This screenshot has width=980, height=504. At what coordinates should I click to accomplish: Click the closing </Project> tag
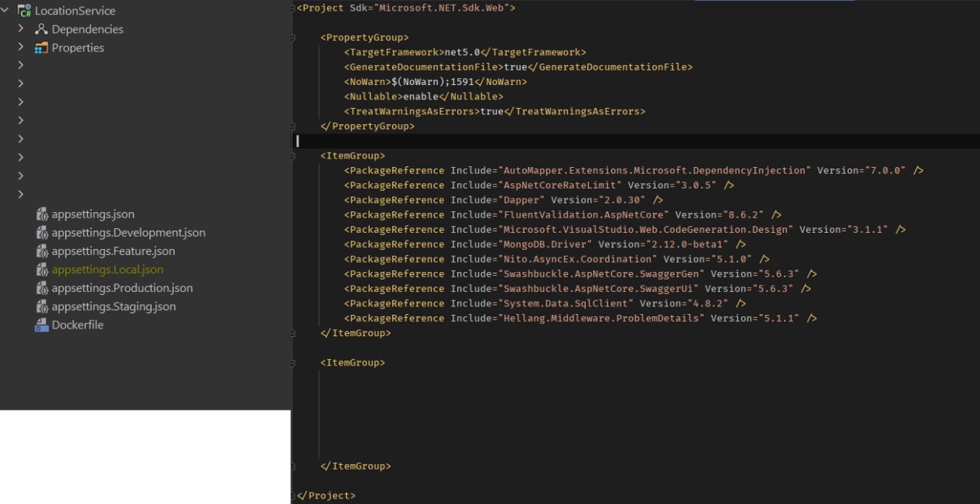[326, 496]
